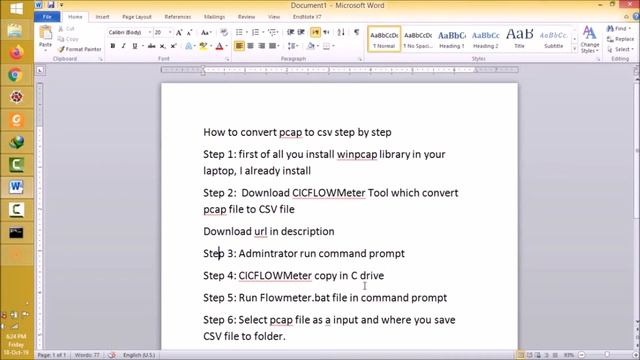Click the Windows Start button

click(16, 8)
